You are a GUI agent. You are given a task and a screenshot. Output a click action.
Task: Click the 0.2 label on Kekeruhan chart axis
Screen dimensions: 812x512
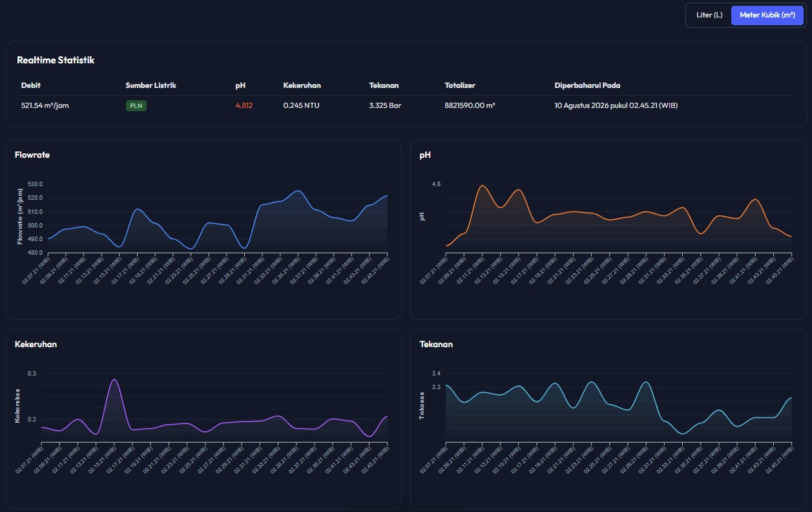[32, 419]
